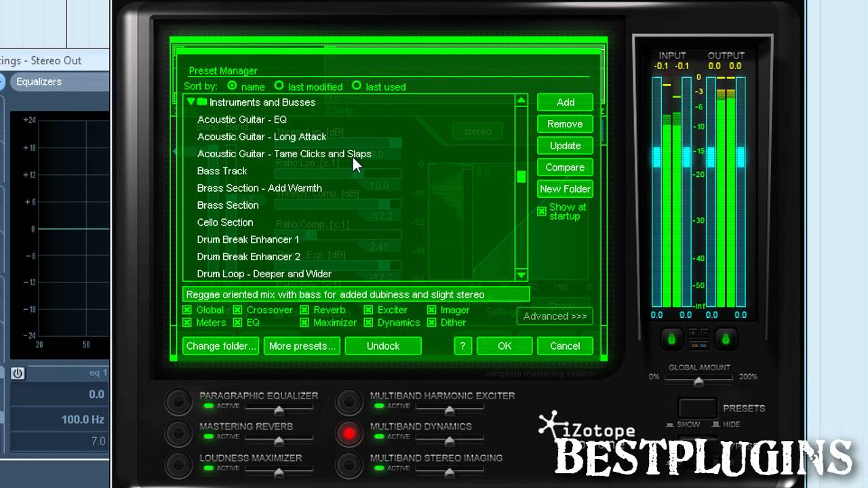This screenshot has width=868, height=488.
Task: Select the Multiband Harmonic Exciter module button
Action: point(350,402)
